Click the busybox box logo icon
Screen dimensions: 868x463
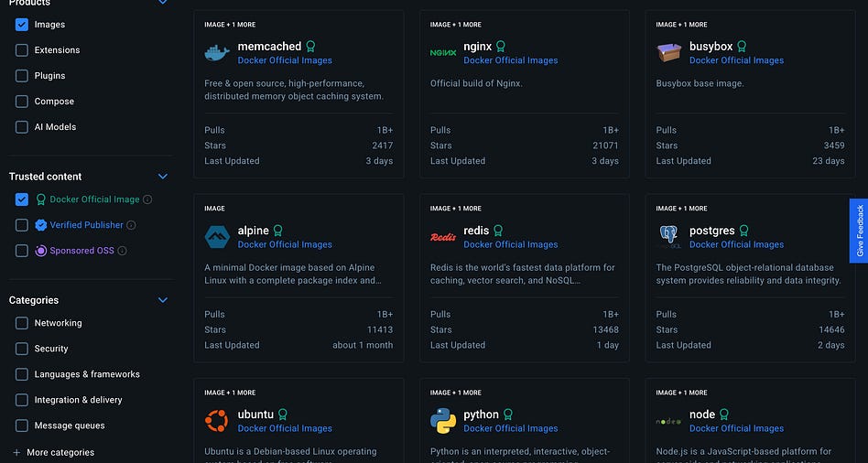(669, 52)
